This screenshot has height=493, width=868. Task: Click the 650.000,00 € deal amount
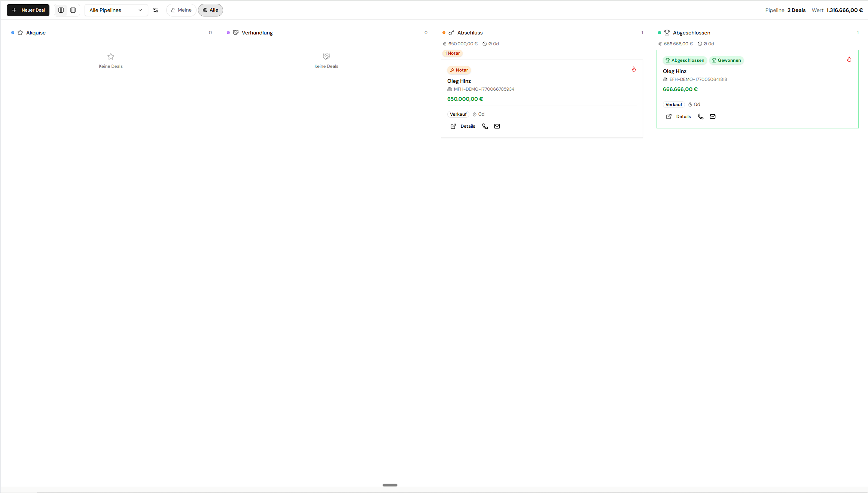coord(465,99)
